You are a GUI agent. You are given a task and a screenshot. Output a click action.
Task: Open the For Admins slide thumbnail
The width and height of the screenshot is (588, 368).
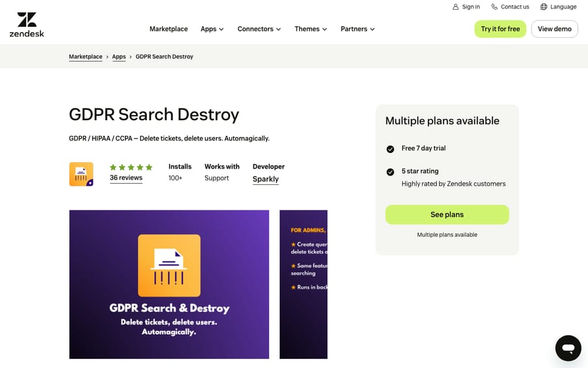tap(303, 284)
